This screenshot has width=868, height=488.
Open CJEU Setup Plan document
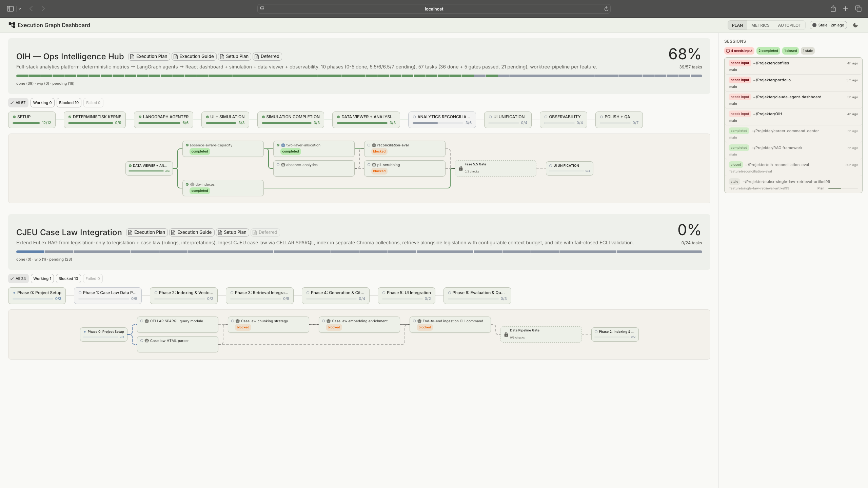coord(233,232)
